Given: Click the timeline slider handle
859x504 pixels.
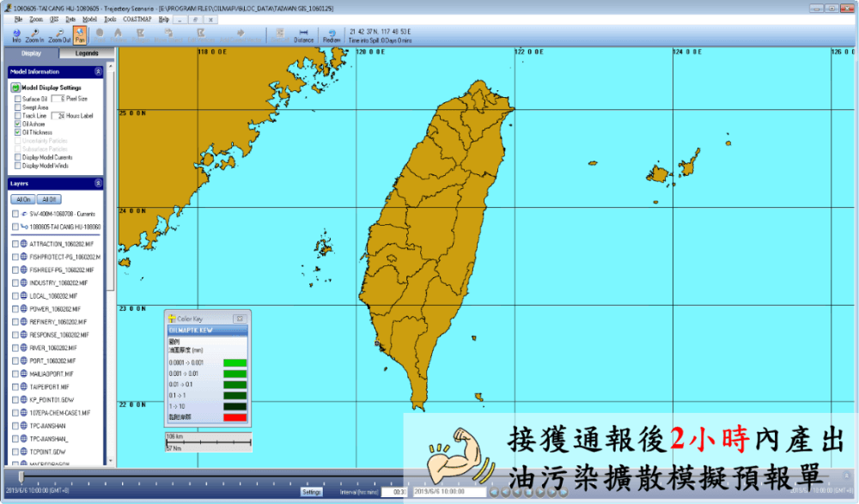Looking at the screenshot, I should pos(21,477).
